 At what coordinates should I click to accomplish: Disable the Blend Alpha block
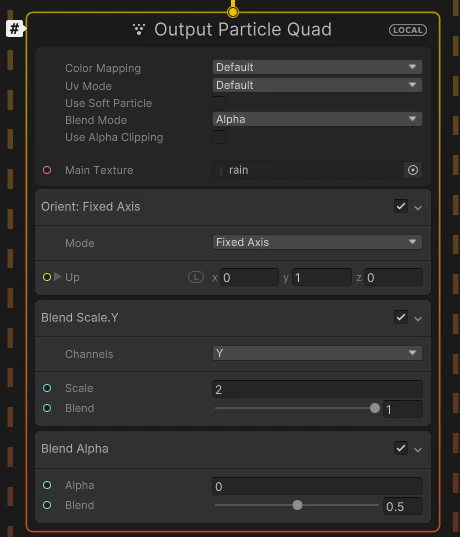click(x=401, y=448)
